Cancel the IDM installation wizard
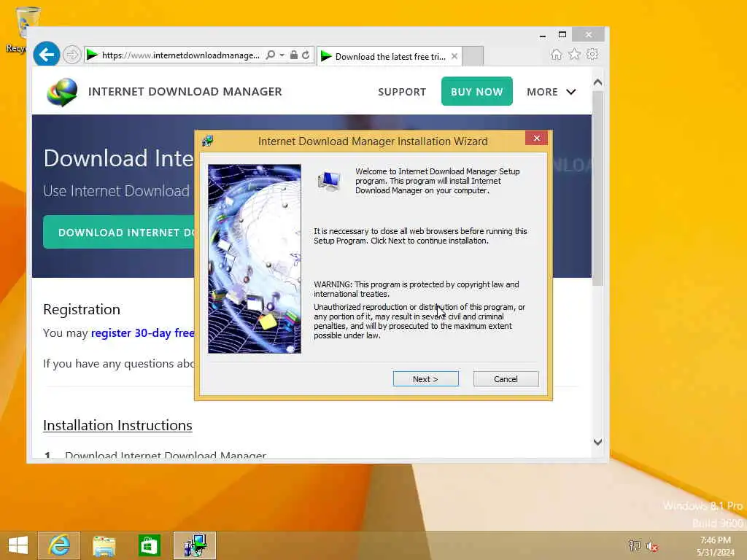Image resolution: width=747 pixels, height=560 pixels. (x=506, y=379)
